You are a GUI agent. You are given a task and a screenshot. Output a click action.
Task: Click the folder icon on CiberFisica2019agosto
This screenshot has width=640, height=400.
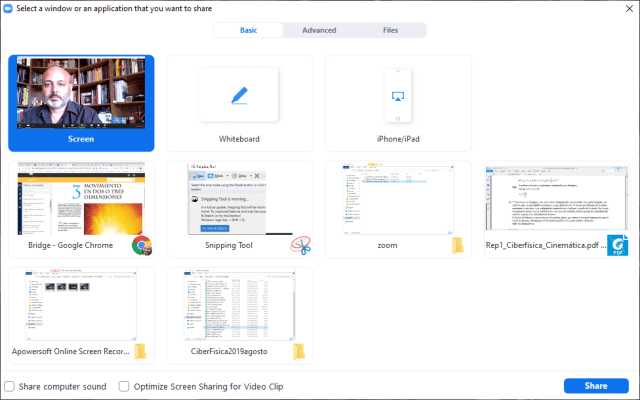(301, 351)
